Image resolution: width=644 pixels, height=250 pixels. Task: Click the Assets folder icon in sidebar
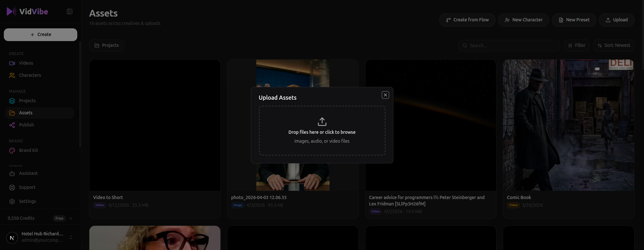(x=12, y=113)
